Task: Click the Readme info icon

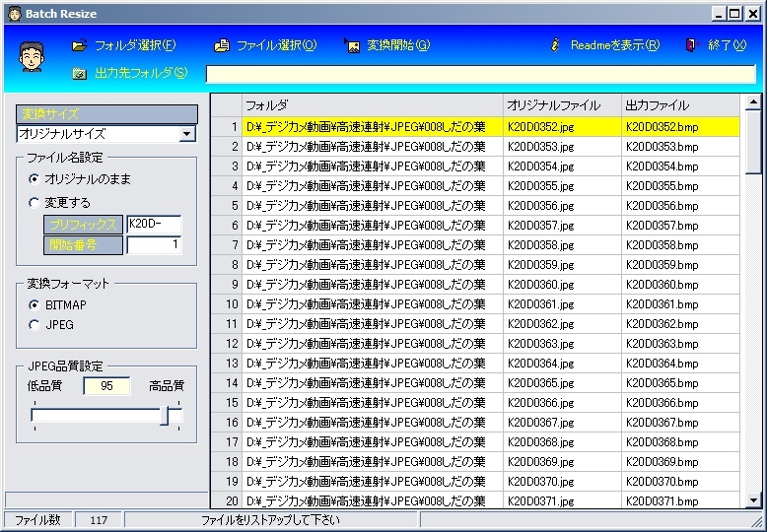Action: (555, 45)
